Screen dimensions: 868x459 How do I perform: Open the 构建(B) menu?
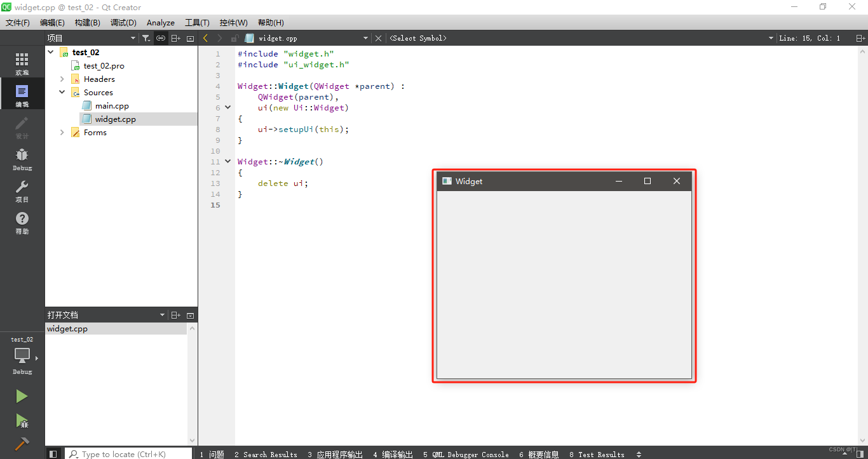tap(87, 22)
